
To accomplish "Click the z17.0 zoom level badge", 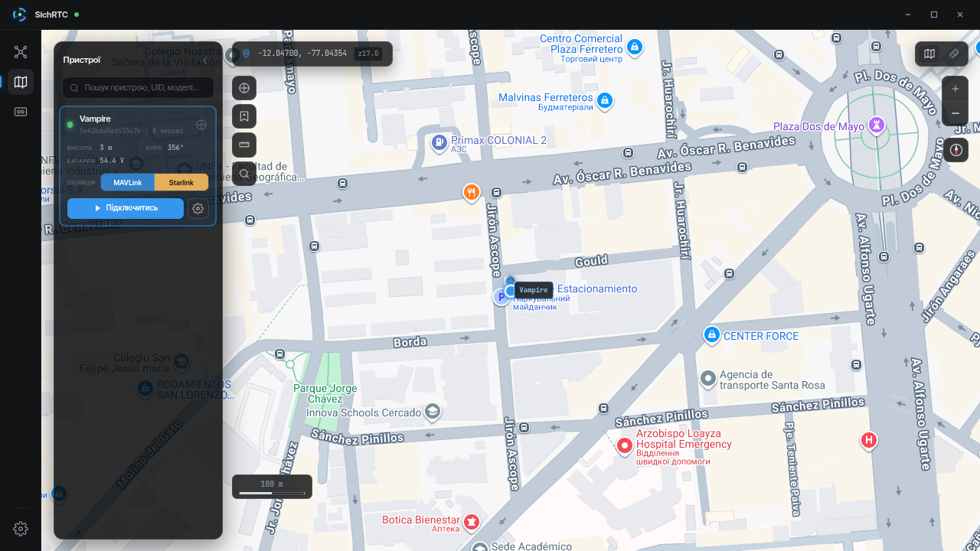I will 368,54.
